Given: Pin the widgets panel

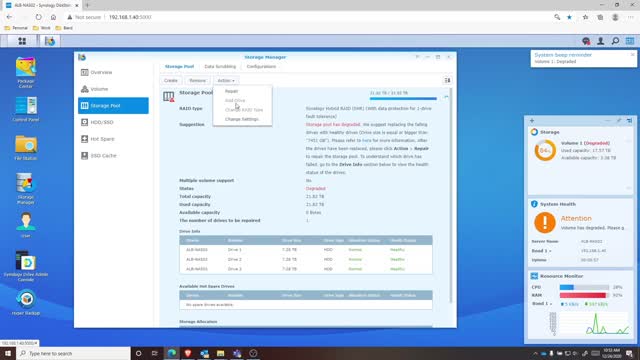Looking at the screenshot, I should 619,121.
